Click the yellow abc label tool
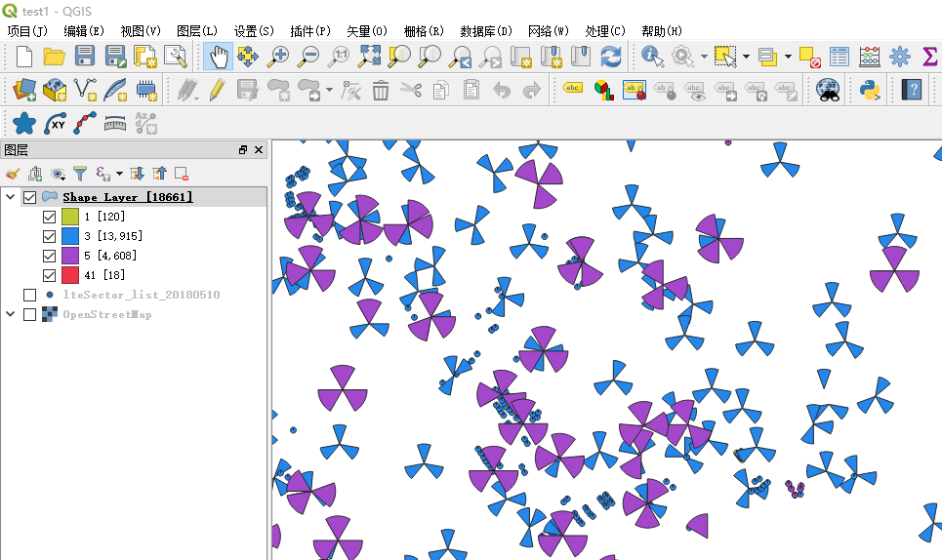 [573, 88]
